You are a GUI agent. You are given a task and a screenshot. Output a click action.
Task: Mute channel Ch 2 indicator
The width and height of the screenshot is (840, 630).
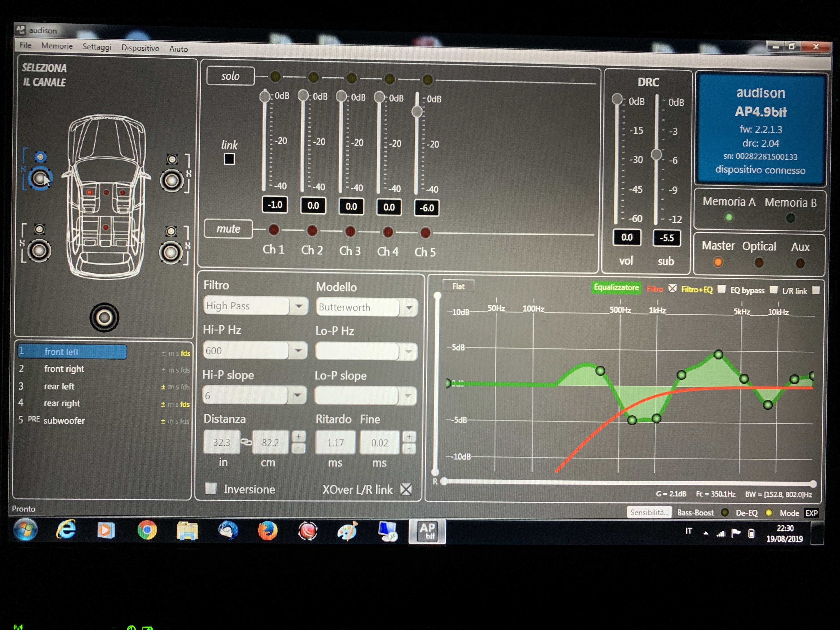pos(312,230)
